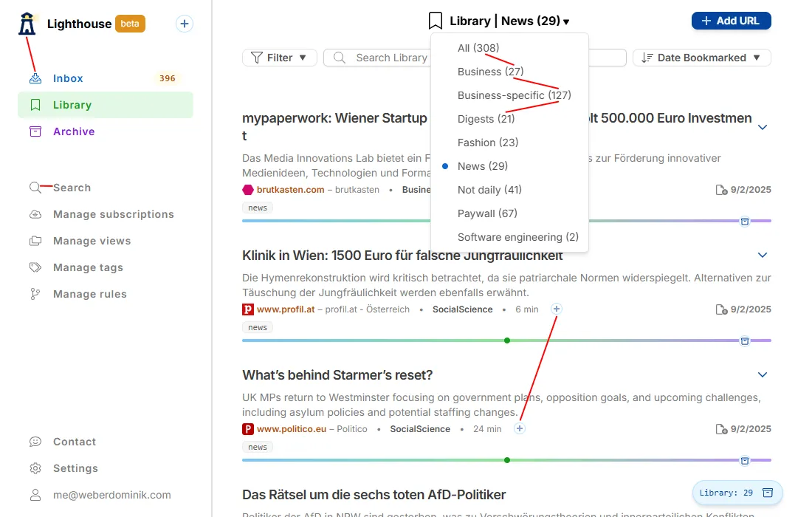
Task: Add tag with plus icon on profil.at article
Action: pos(557,309)
